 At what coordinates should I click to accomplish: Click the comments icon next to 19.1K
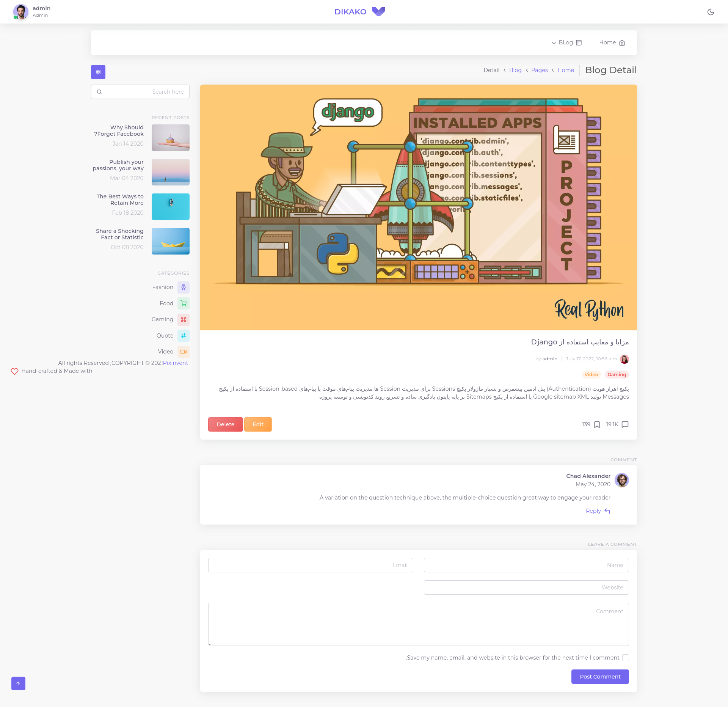pyautogui.click(x=625, y=424)
